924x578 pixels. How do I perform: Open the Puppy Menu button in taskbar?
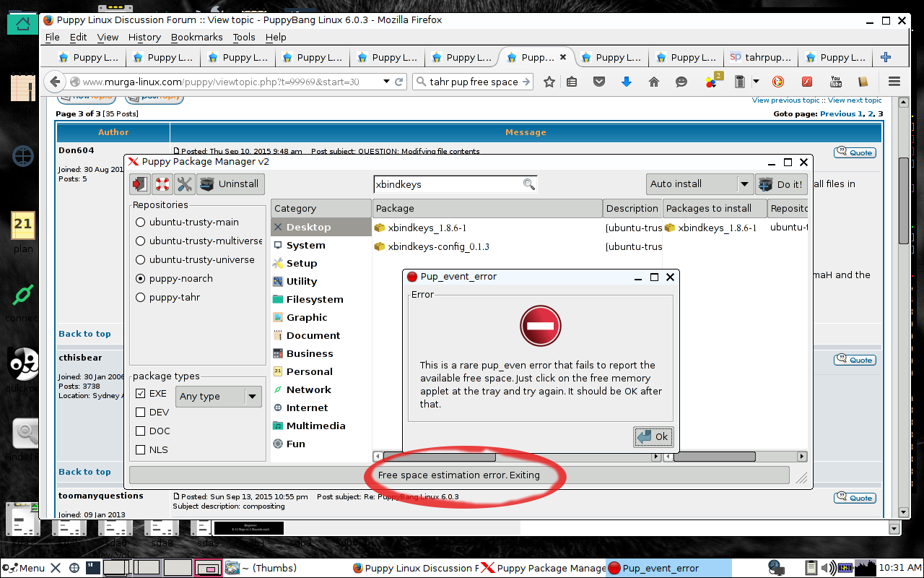click(25, 568)
